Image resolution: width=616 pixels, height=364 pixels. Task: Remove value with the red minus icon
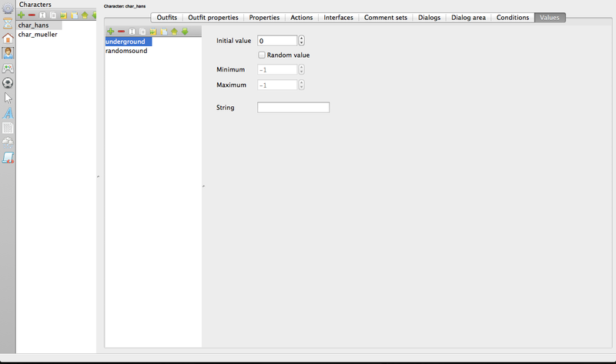click(121, 32)
